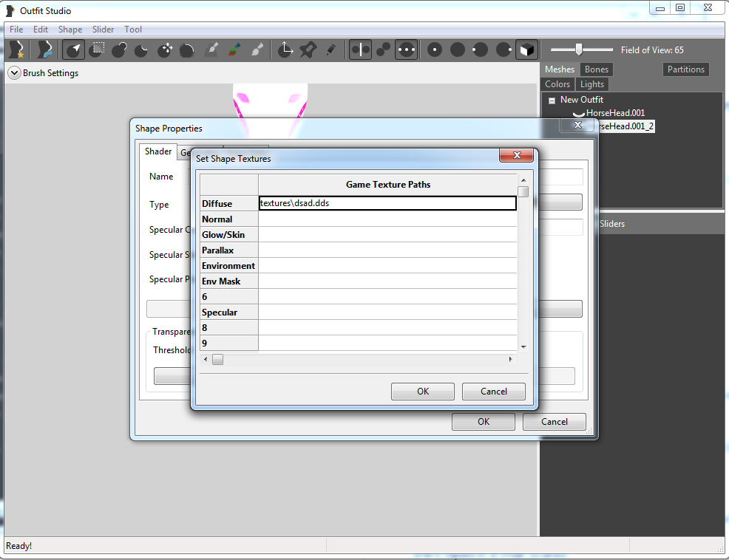Click the Parallax texture path cell
Screen dimensions: 729x560
[387, 250]
